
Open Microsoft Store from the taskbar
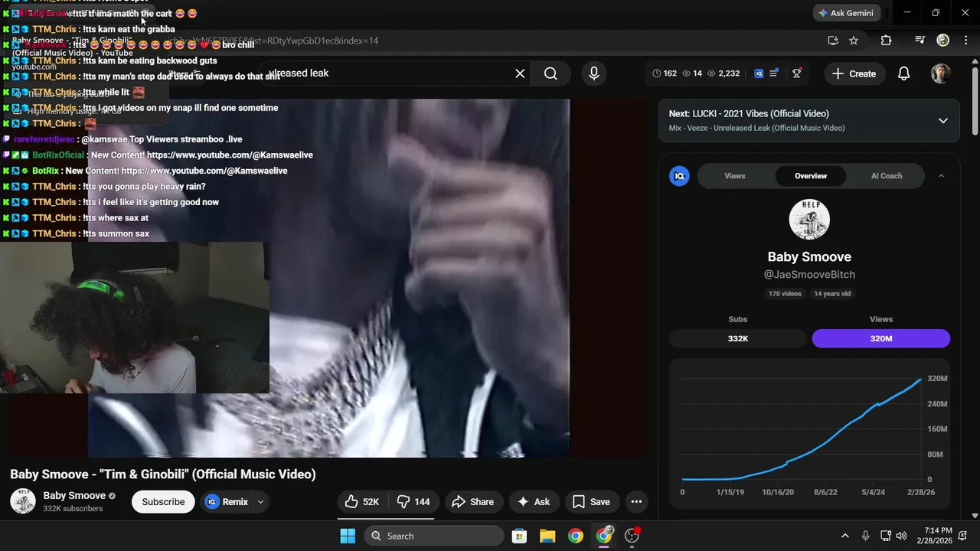click(519, 536)
